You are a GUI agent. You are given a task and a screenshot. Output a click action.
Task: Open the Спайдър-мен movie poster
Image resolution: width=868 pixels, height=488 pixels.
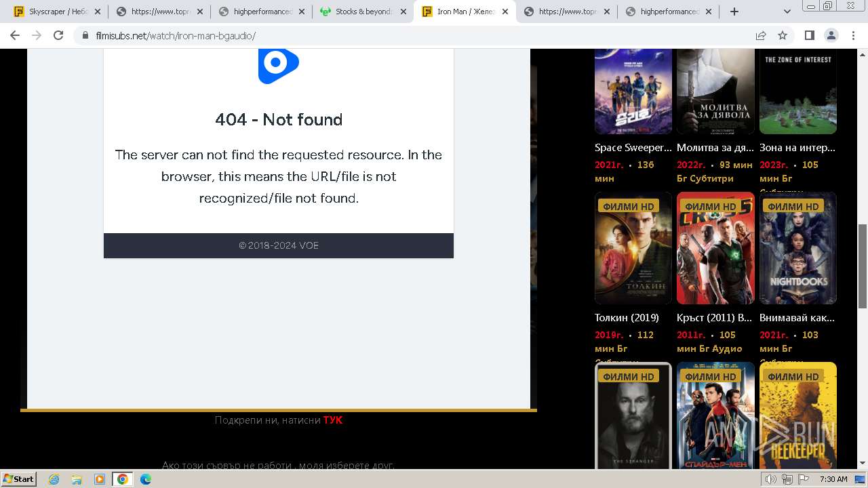pos(715,415)
